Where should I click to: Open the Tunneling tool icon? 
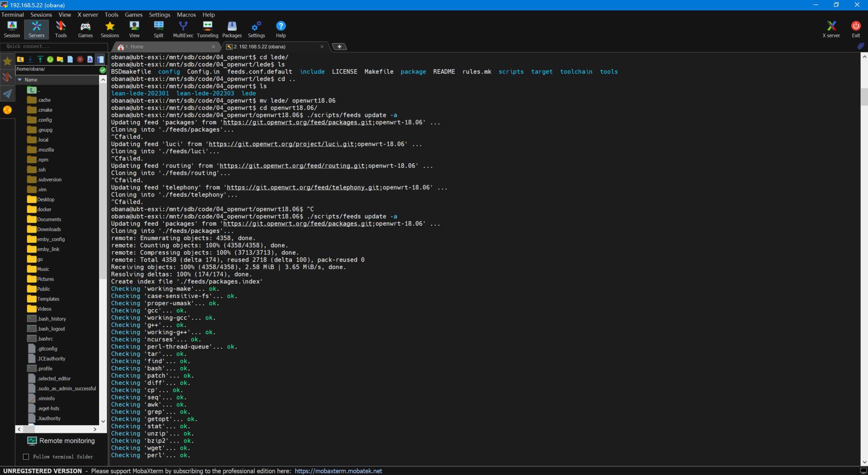pyautogui.click(x=207, y=28)
